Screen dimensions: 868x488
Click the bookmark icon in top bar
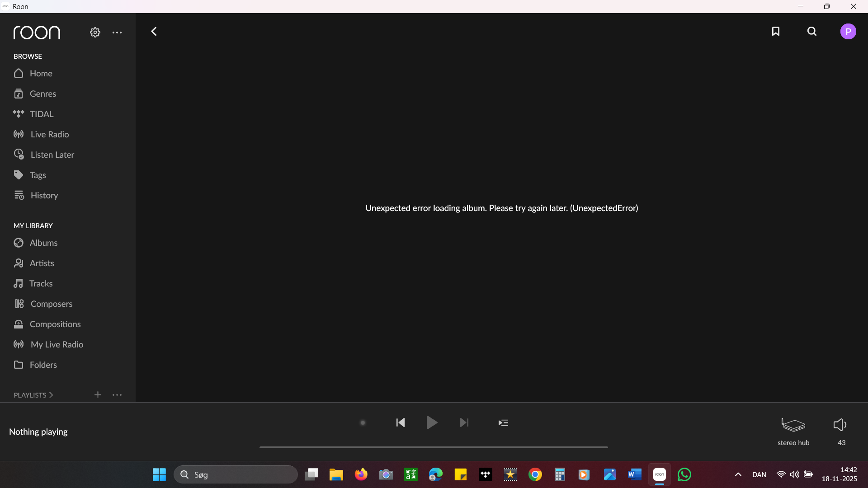(776, 31)
